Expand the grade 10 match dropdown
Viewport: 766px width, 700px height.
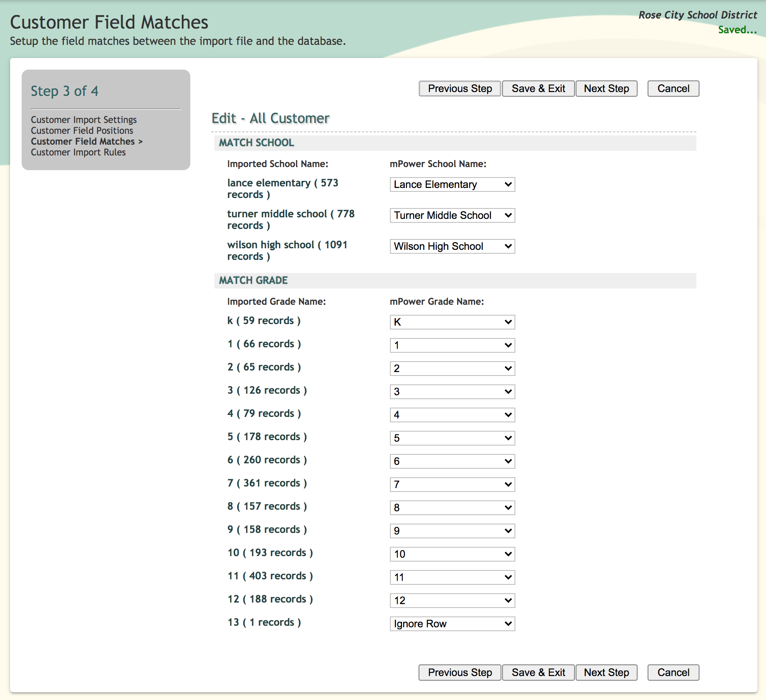pyautogui.click(x=452, y=554)
